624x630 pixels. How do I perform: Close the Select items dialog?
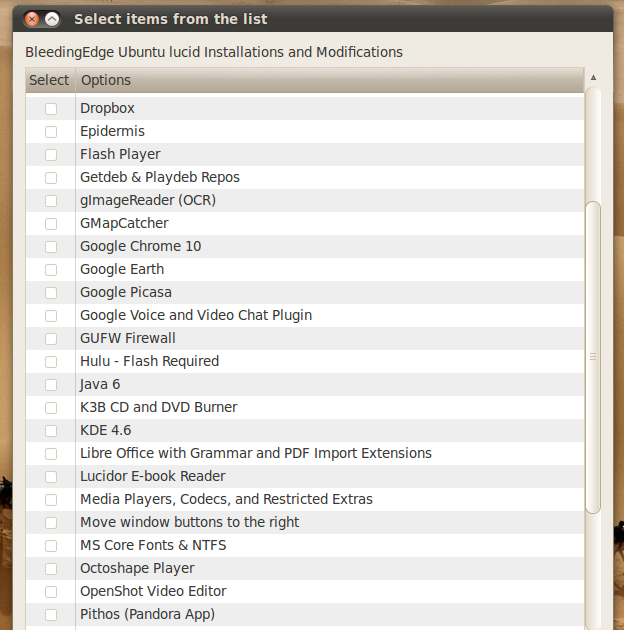[x=32, y=19]
